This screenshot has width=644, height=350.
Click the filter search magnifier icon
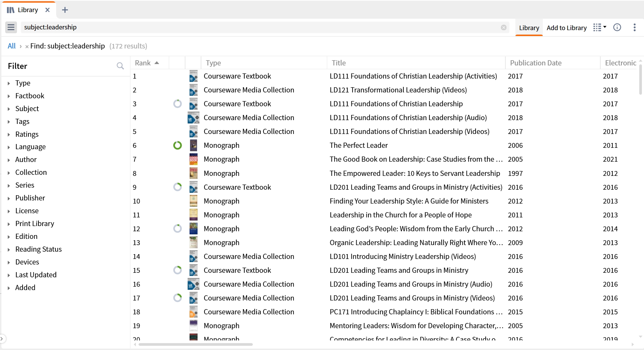point(120,66)
